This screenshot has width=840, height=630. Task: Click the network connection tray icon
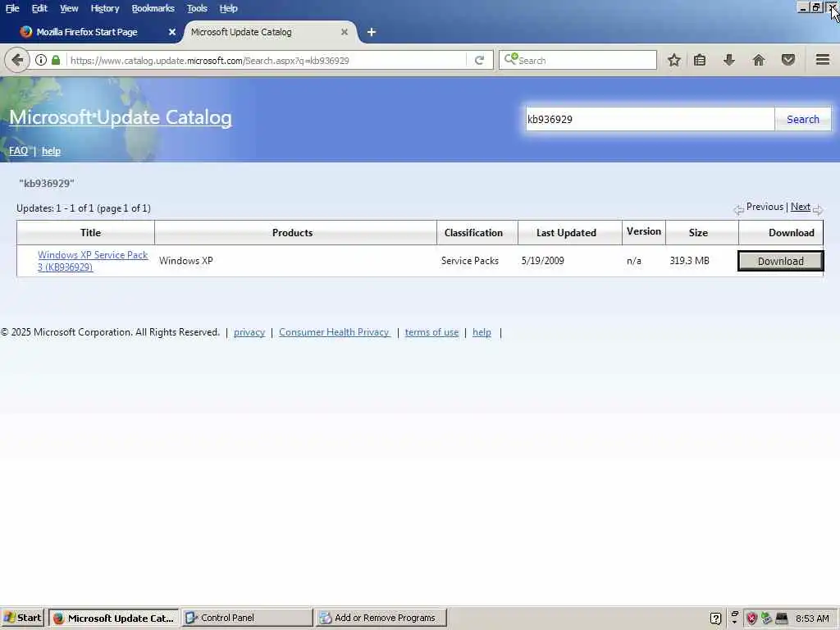767,619
